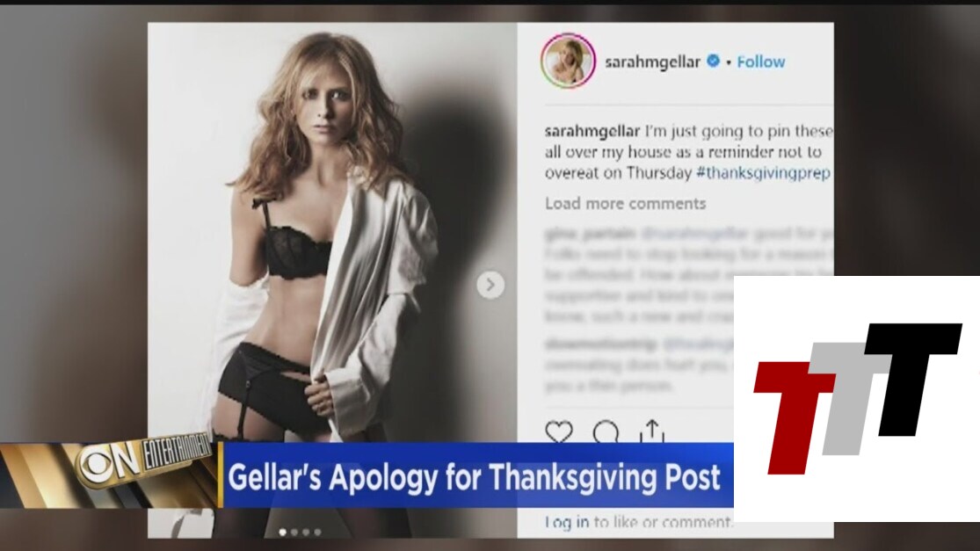Open the sarahmgellar profile avatar

point(568,62)
